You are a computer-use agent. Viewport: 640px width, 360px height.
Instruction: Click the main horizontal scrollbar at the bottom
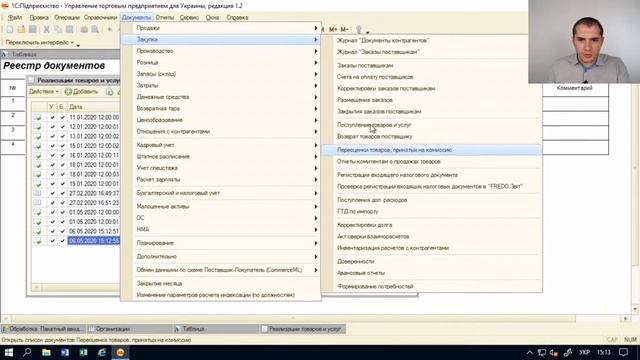click(x=293, y=318)
